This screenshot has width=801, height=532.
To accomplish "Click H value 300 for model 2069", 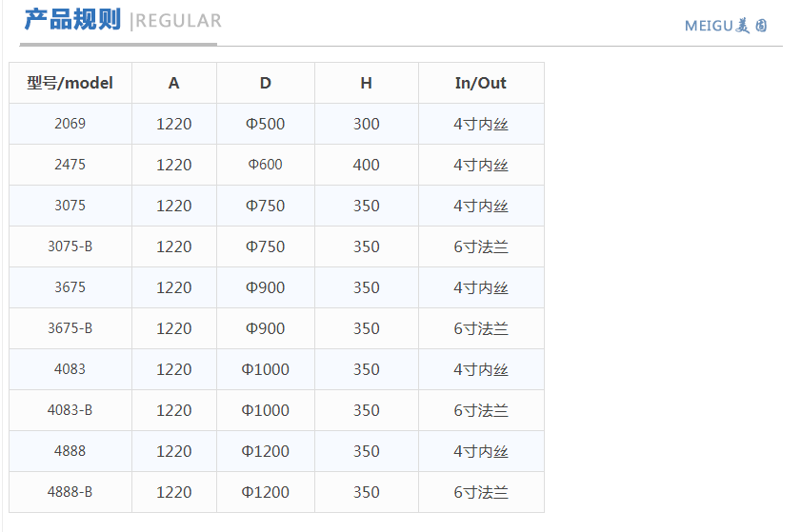I will (x=367, y=124).
